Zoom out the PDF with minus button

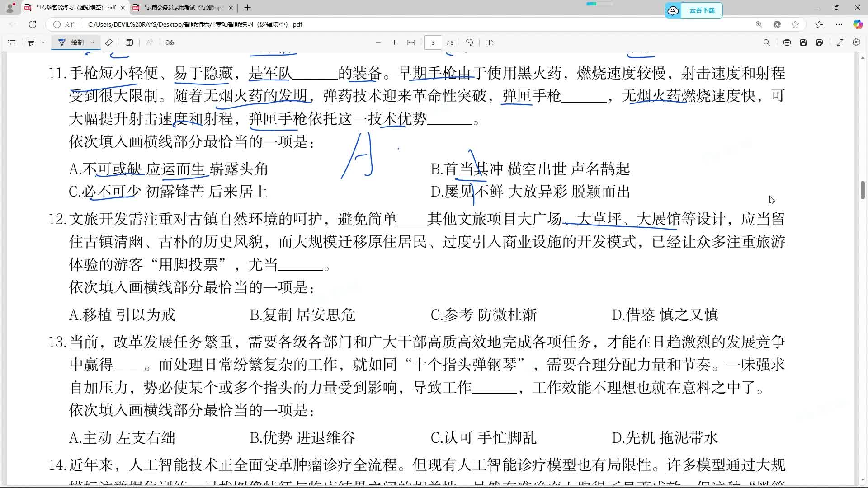click(x=378, y=42)
